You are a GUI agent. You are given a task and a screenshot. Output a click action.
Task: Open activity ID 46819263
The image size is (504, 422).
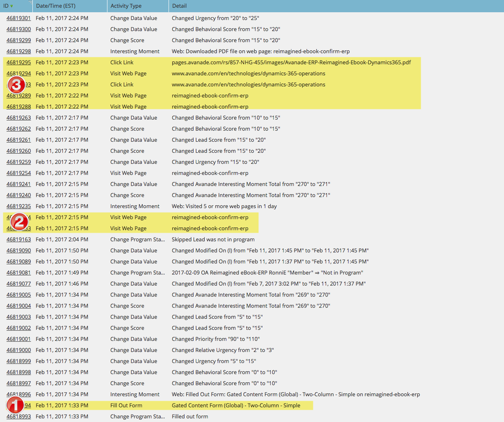point(19,118)
